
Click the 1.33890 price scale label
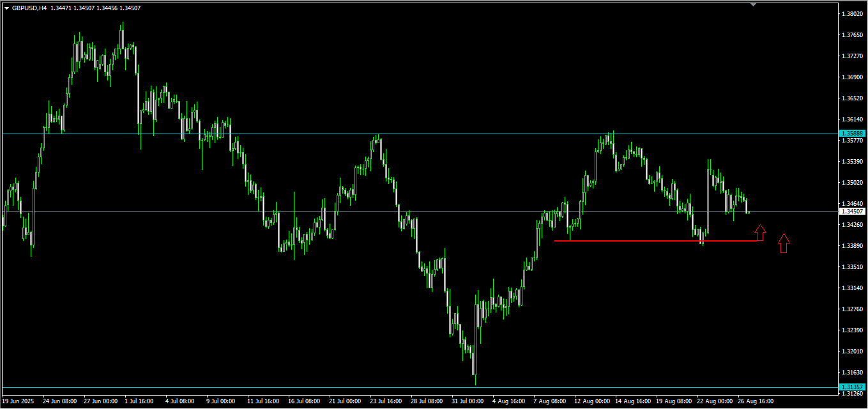tap(853, 246)
